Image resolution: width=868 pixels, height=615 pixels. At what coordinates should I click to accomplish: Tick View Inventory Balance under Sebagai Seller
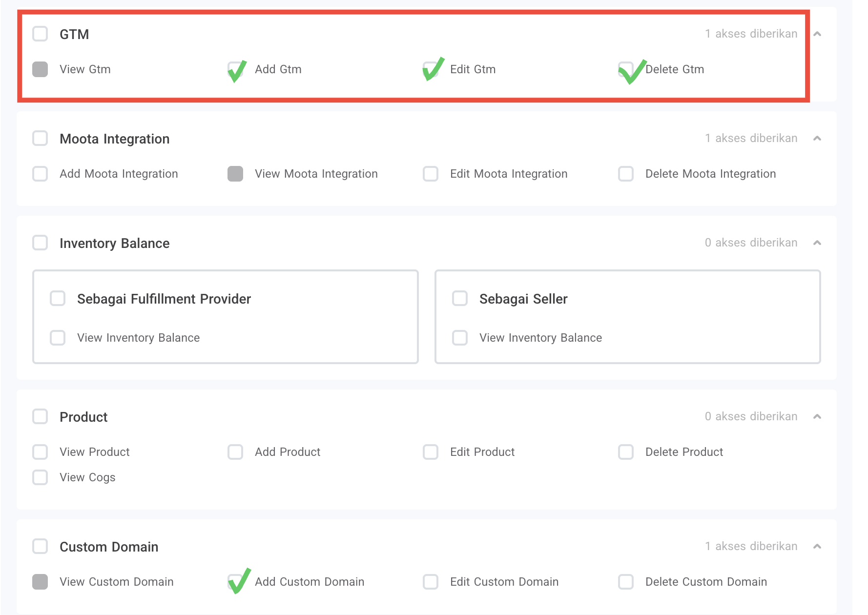click(460, 338)
